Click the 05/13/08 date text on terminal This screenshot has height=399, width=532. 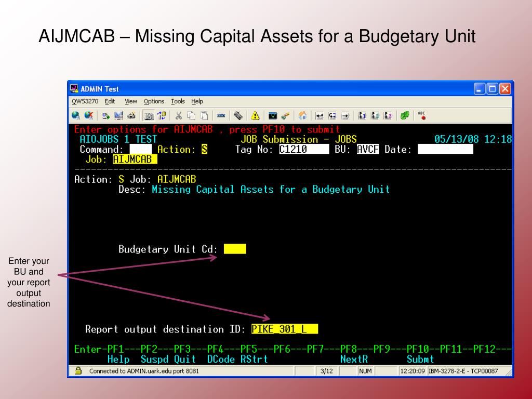pyautogui.click(x=456, y=139)
